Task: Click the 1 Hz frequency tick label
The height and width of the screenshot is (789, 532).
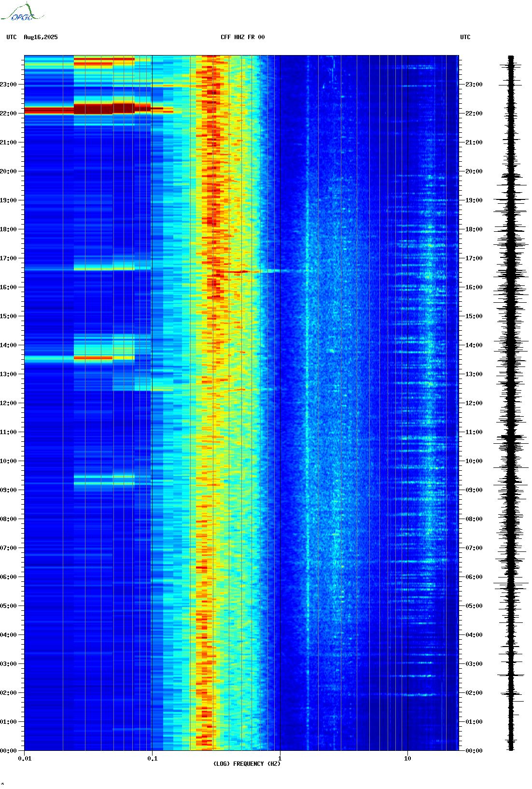Action: click(280, 759)
